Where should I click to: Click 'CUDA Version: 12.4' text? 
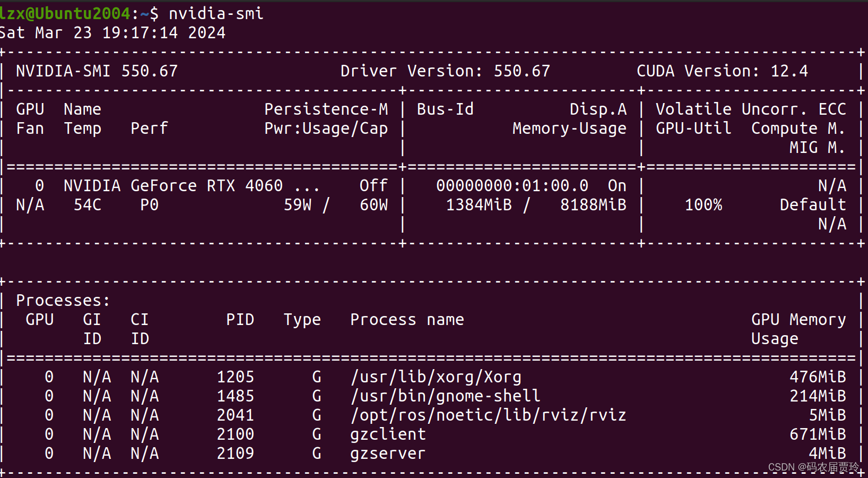pos(722,71)
